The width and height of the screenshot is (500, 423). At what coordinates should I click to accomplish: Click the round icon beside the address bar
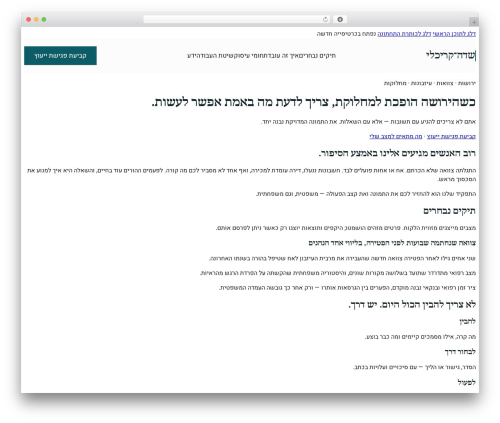340,19
